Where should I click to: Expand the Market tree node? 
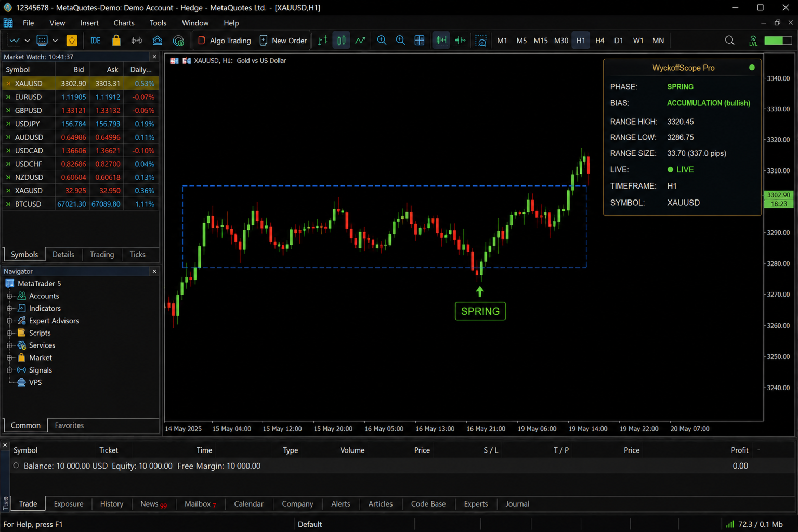tap(9, 358)
